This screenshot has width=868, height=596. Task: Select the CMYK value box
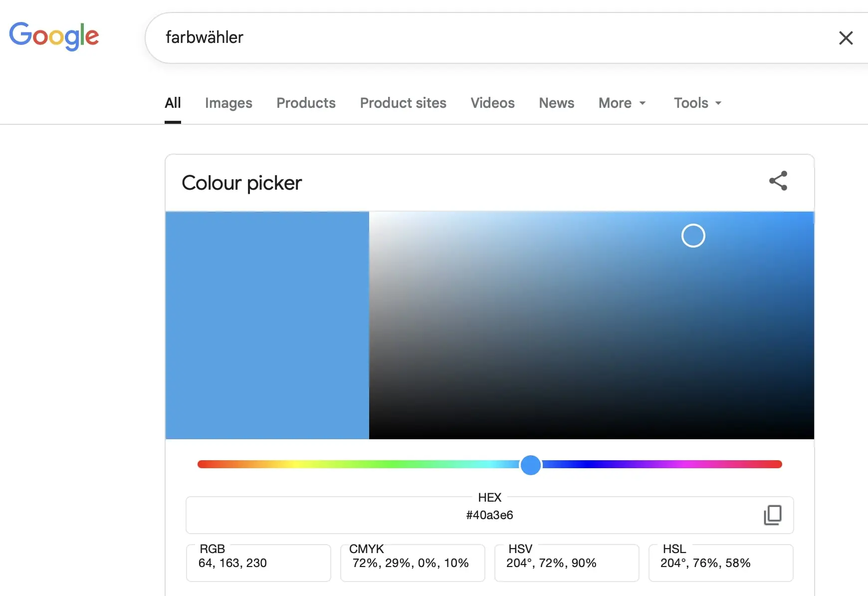coord(412,563)
